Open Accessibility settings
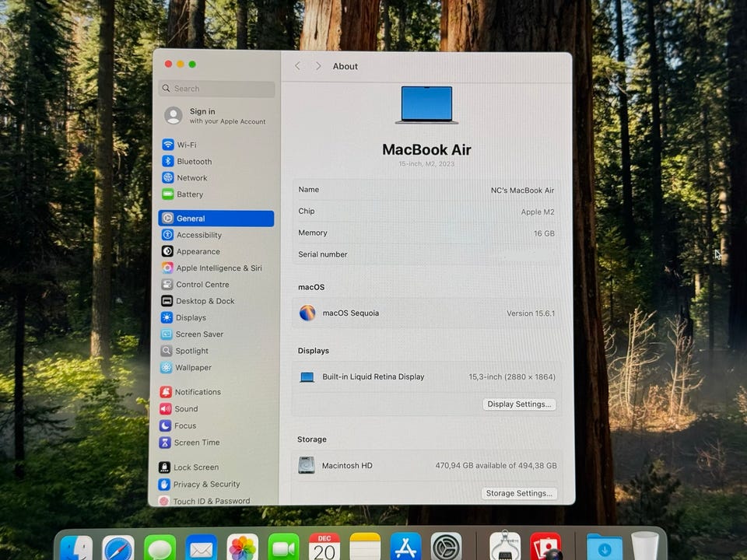Image resolution: width=747 pixels, height=560 pixels. click(191, 235)
